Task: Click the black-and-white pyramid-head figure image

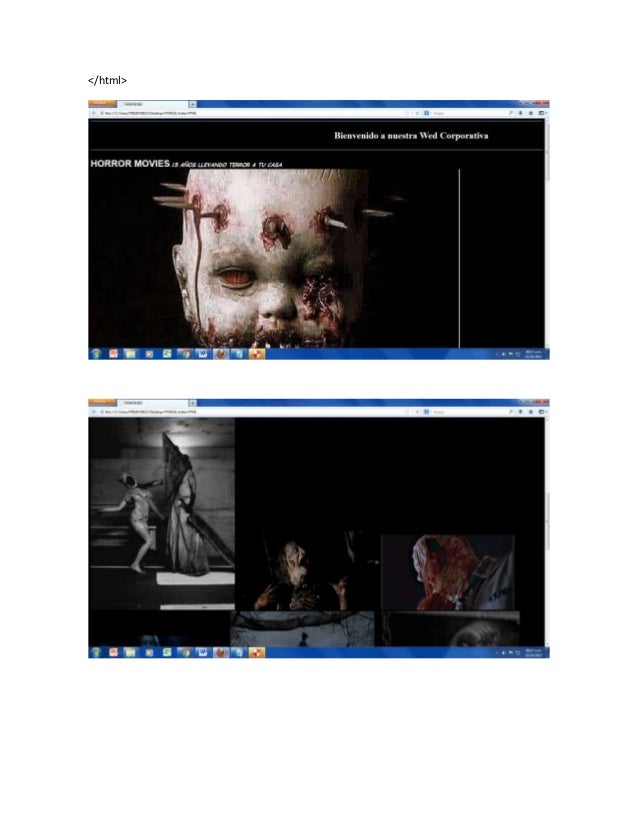Action: click(x=162, y=514)
